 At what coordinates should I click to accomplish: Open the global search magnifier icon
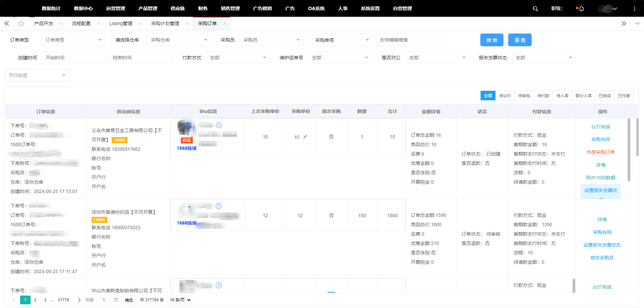pyautogui.click(x=535, y=8)
